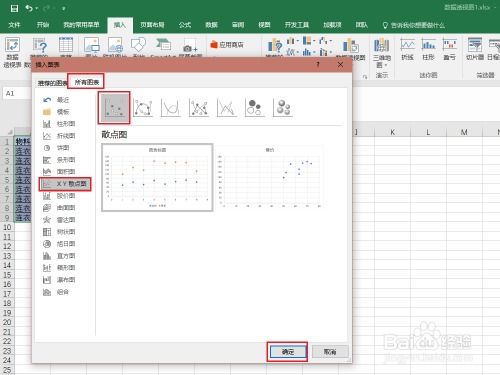The width and height of the screenshot is (500, 375).
Task: Open the 页面布局 ribbon tab
Action: [152, 25]
